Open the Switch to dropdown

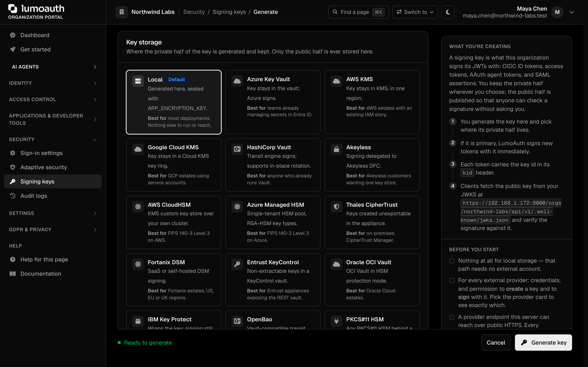pyautogui.click(x=415, y=12)
